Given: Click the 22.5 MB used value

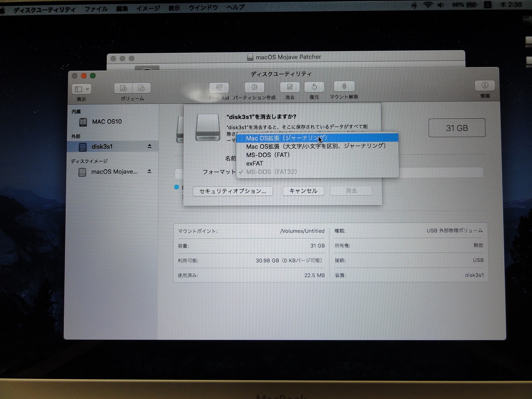Looking at the screenshot, I should (315, 275).
